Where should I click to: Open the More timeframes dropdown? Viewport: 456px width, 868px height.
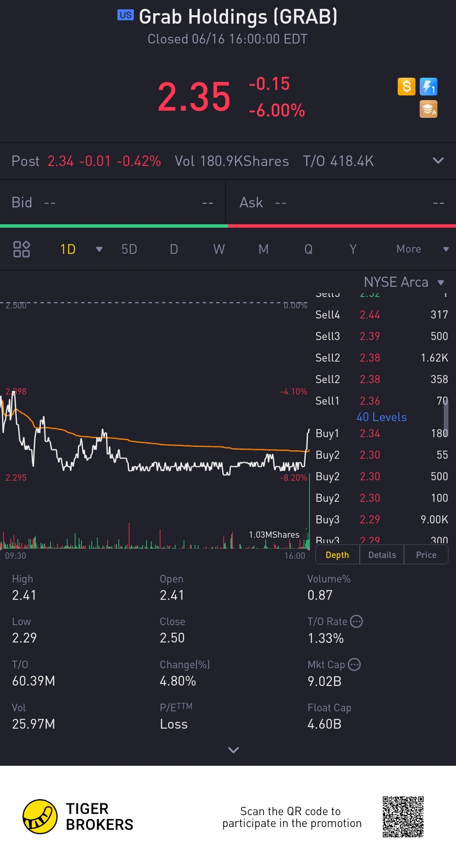click(422, 249)
